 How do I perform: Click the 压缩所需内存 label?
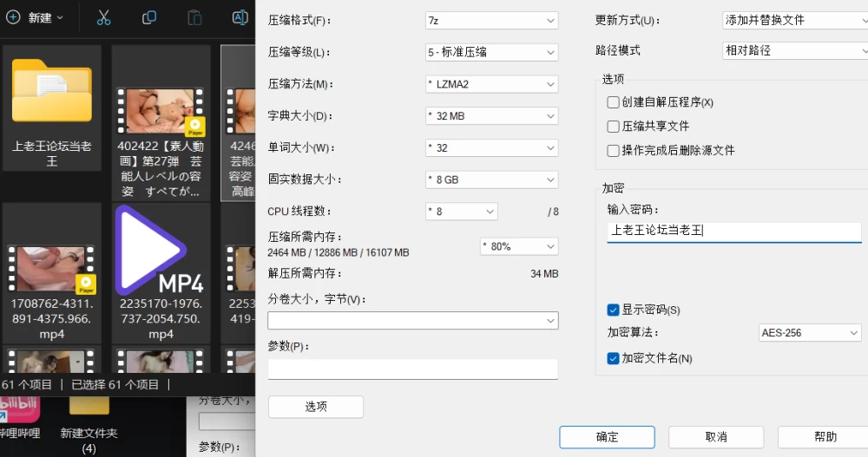(x=305, y=237)
